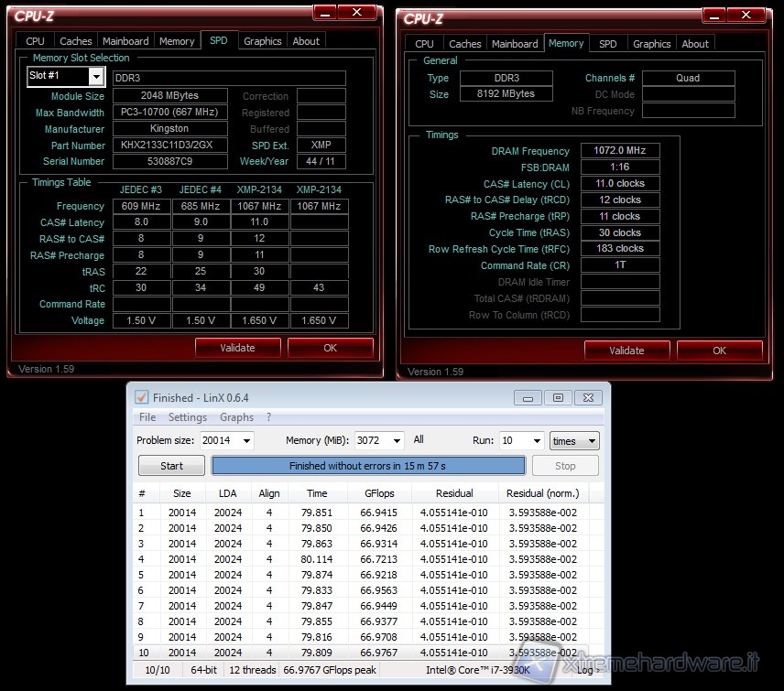
Task: Click the 'Finished without errors' progress bar
Action: click(368, 466)
